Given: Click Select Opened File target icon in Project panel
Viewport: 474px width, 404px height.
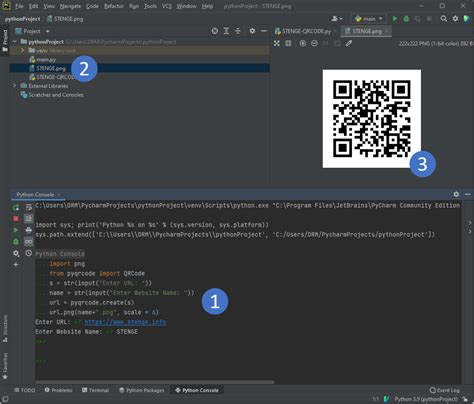Looking at the screenshot, I should (x=215, y=31).
